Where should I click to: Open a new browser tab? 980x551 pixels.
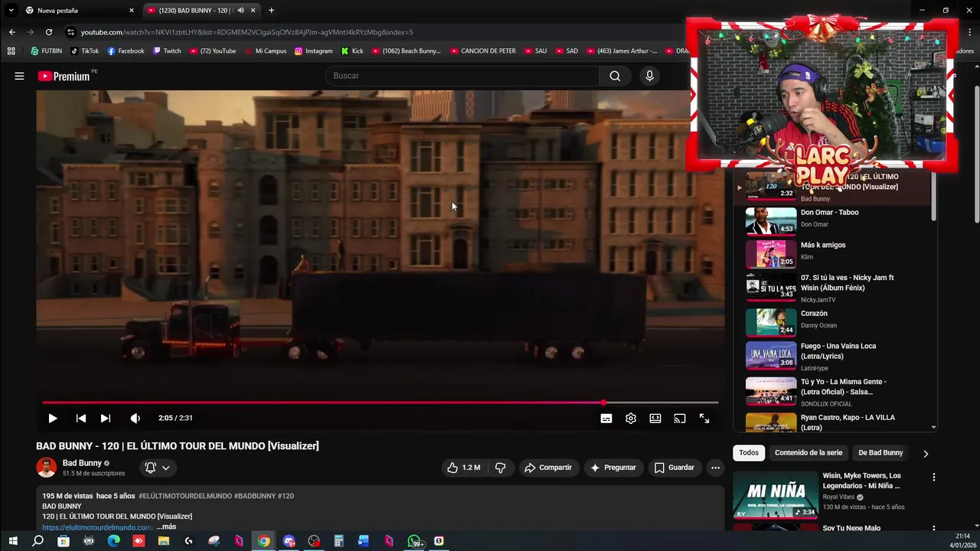coord(271,11)
